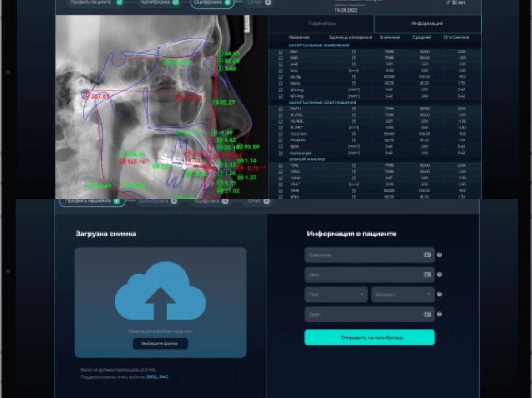Open the Пол dropdown
The image size is (532, 398).
(336, 294)
